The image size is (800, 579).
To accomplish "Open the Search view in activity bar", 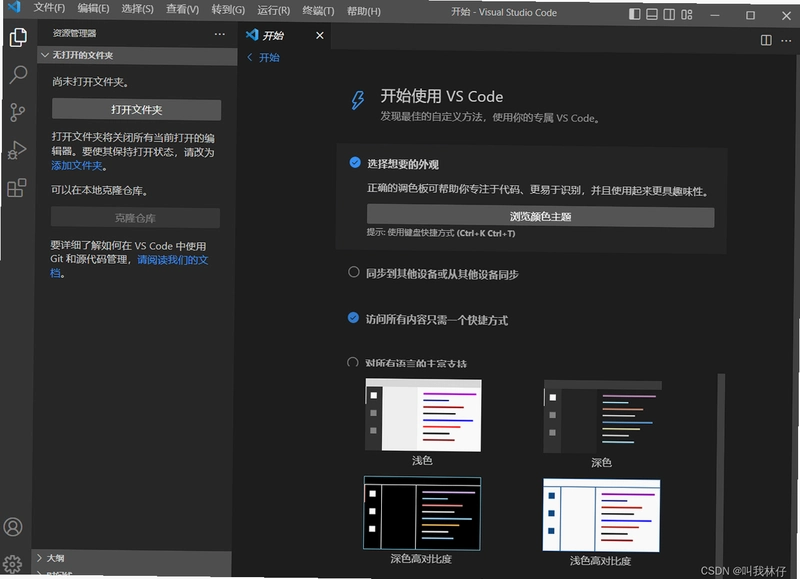I will point(18,74).
